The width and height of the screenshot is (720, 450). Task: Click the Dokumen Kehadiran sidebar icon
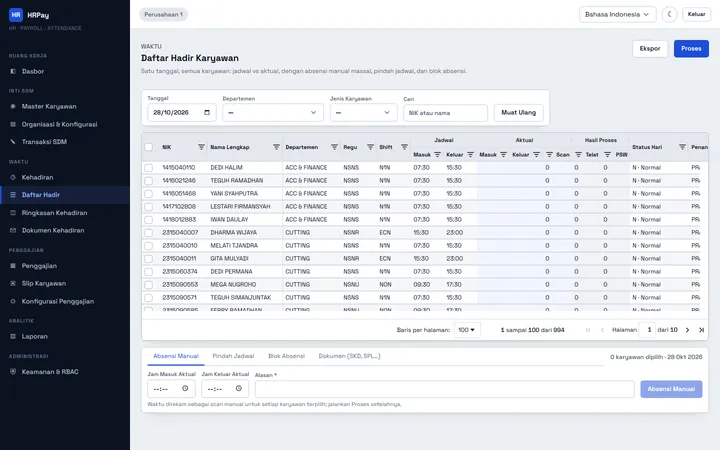click(x=13, y=231)
